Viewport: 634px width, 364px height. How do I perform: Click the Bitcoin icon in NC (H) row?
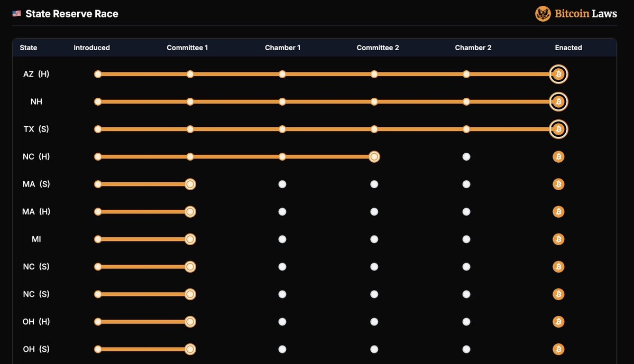point(558,157)
